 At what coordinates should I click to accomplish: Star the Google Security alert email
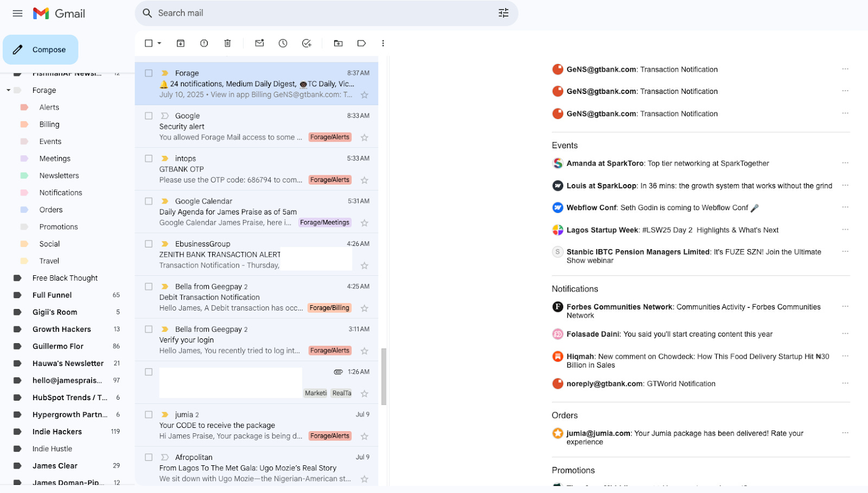click(365, 137)
